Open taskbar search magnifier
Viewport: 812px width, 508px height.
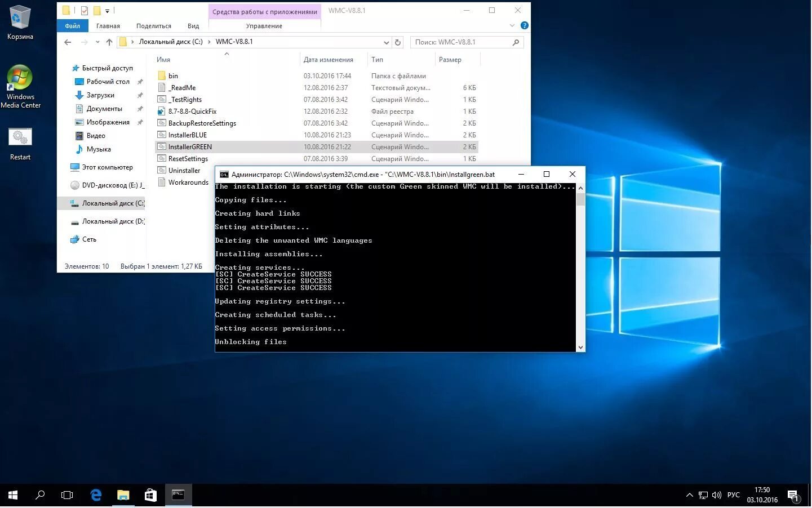click(40, 495)
